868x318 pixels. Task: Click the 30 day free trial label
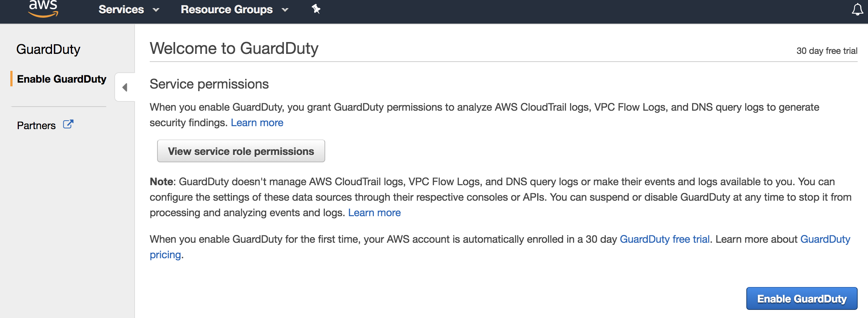[827, 51]
